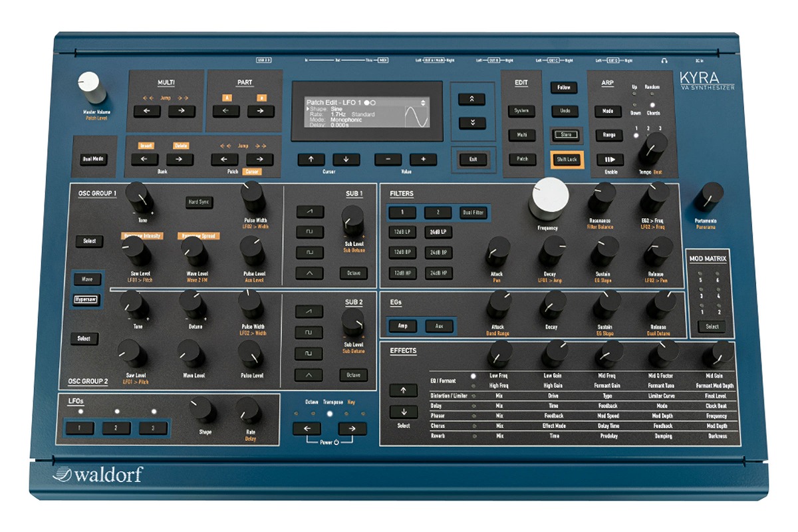This screenshot has width=798, height=532.
Task: Toggle the Hard Sync button
Action: 199,202
